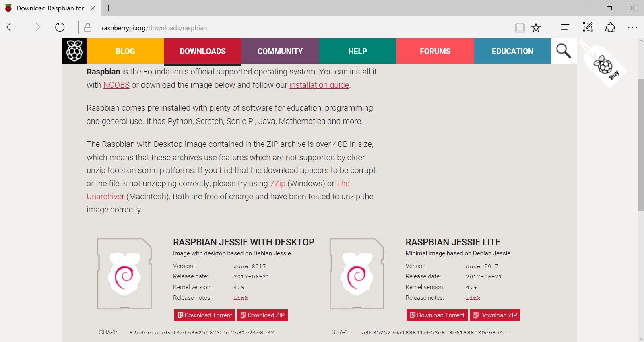Restore down the browser window
This screenshot has width=644, height=342.
pyautogui.click(x=609, y=8)
